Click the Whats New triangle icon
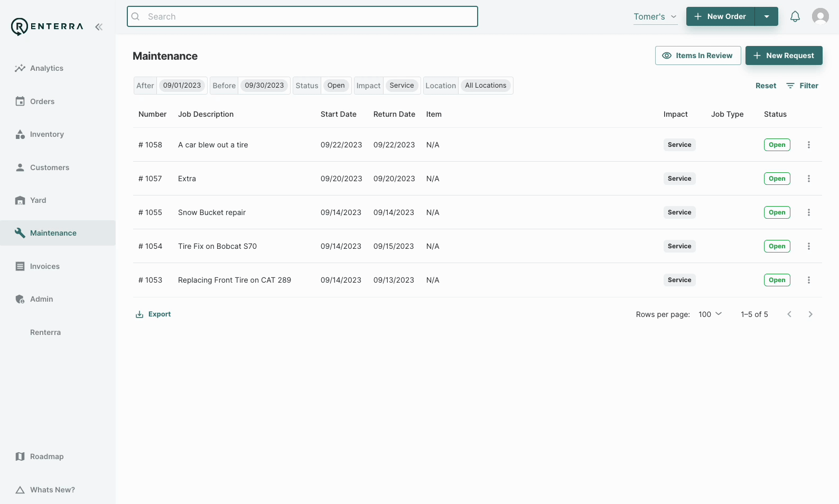839x504 pixels. point(20,490)
